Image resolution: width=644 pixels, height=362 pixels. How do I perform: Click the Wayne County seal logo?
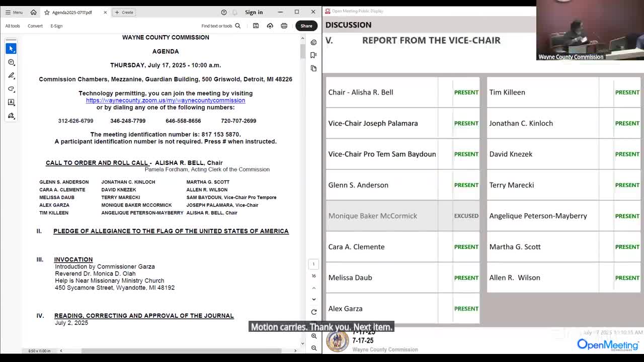tap(337, 341)
